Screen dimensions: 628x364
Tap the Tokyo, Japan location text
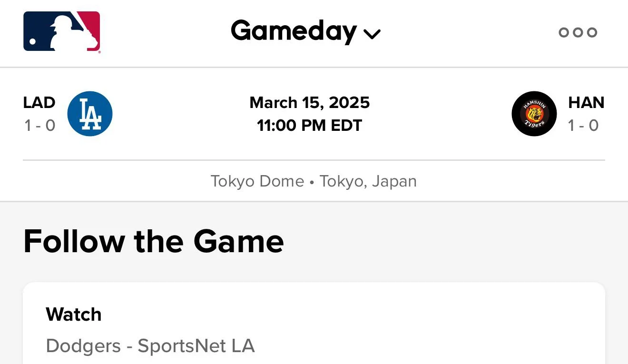(x=368, y=181)
